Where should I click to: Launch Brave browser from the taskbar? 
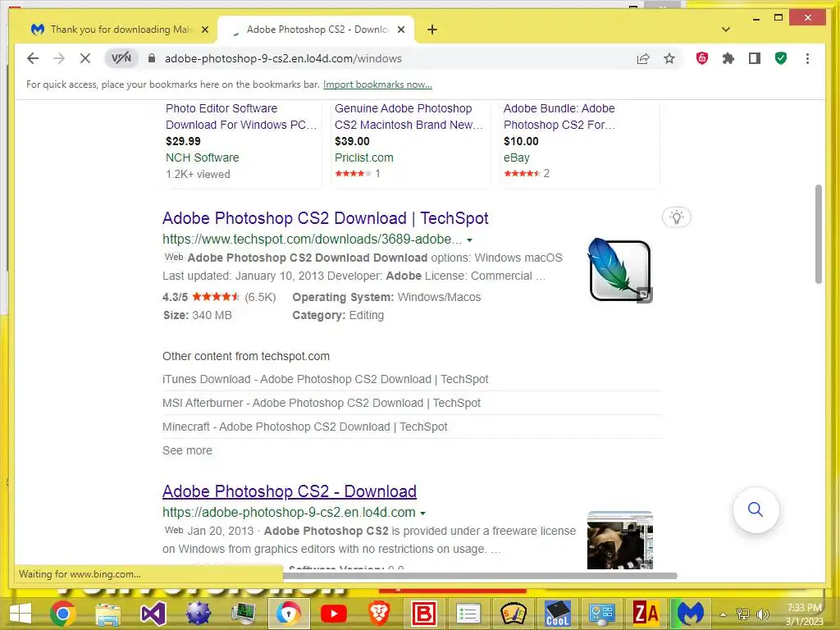pyautogui.click(x=379, y=614)
